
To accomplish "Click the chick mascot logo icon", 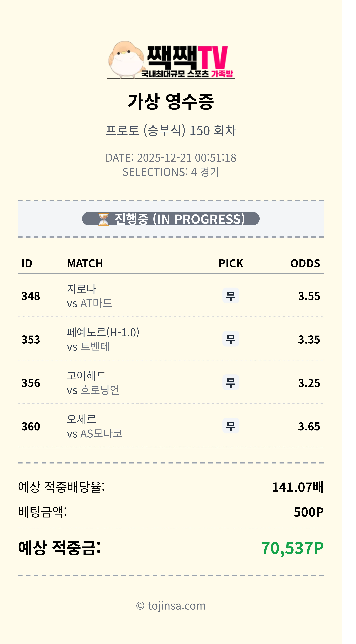I will click(126, 59).
